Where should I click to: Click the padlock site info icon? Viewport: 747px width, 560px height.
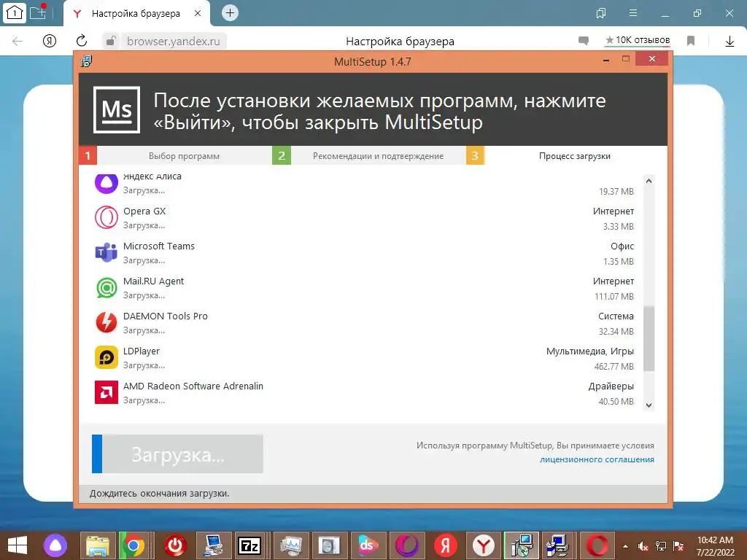click(111, 41)
